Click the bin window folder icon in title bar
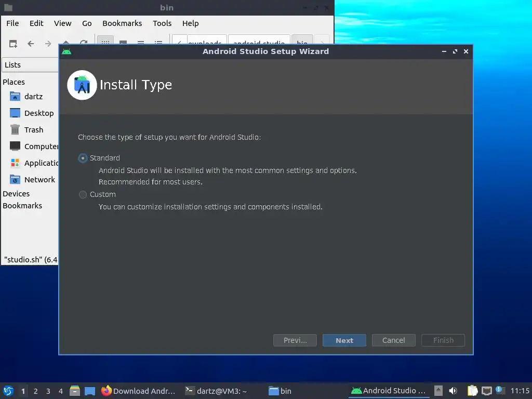Image resolution: width=532 pixels, height=399 pixels. (x=8, y=7)
